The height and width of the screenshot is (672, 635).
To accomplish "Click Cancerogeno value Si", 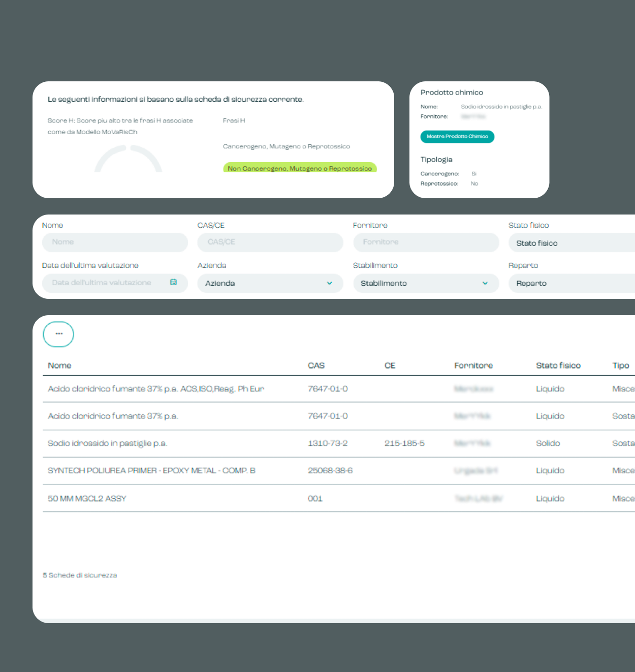I will (x=474, y=174).
